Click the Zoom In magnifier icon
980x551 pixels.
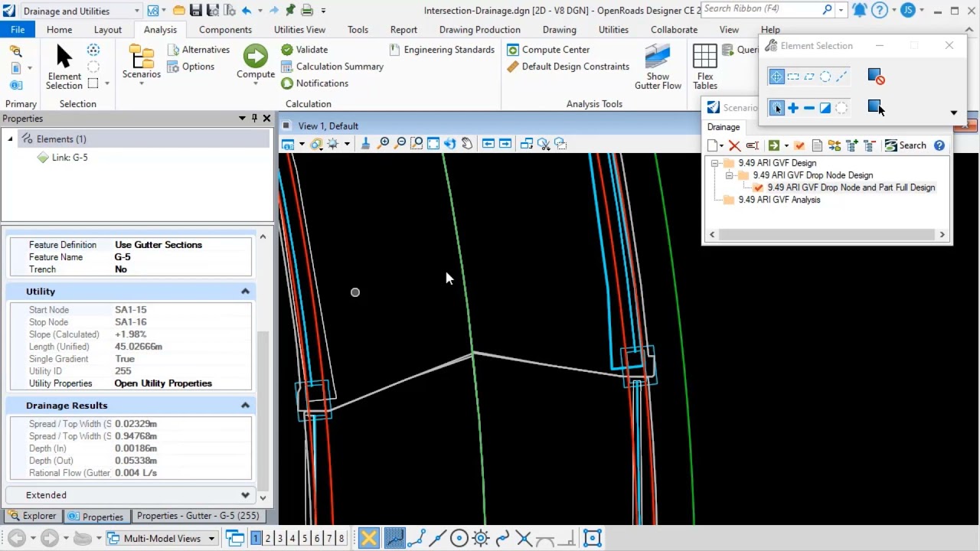[384, 144]
